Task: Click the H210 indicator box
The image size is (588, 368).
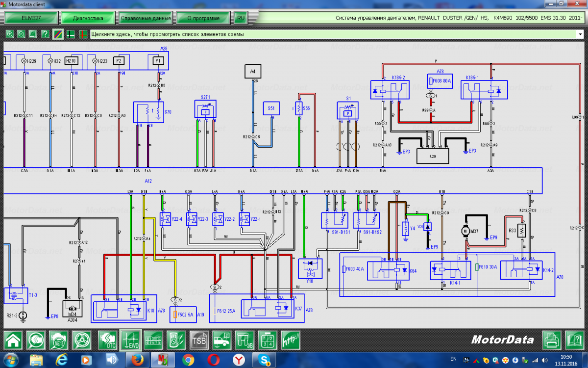Action: [x=72, y=60]
